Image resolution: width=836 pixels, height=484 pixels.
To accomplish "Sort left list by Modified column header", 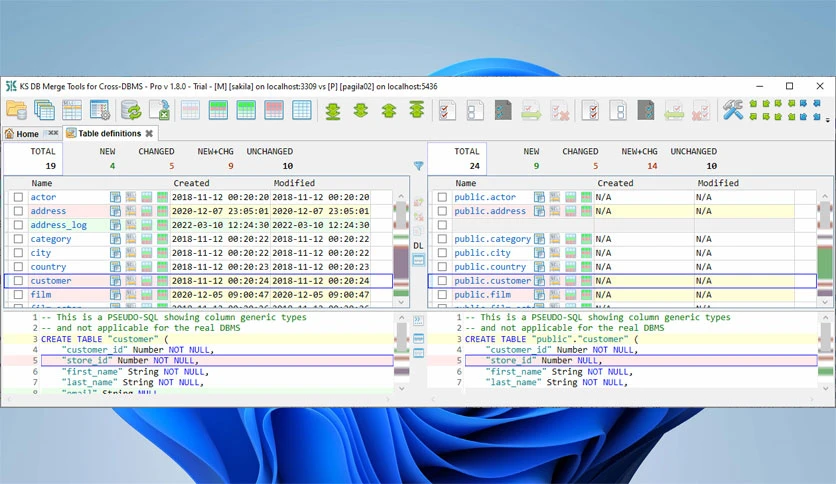I will pyautogui.click(x=294, y=183).
